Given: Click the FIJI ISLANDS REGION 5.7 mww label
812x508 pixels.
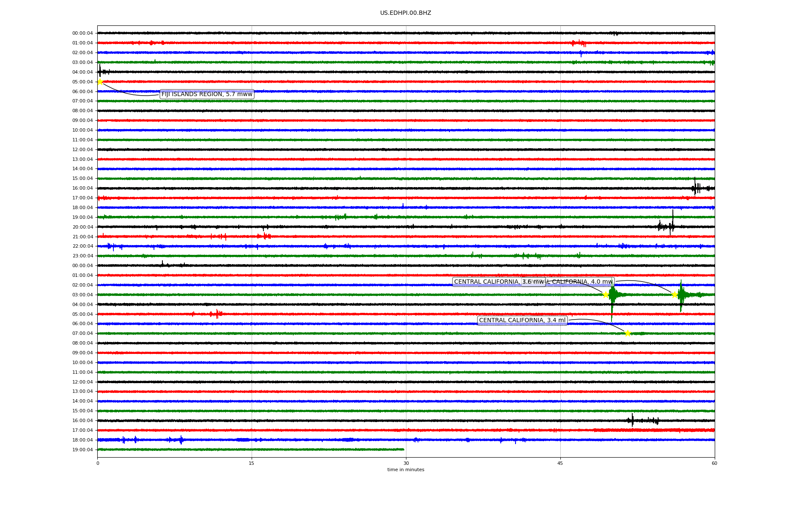Looking at the screenshot, I should click(207, 94).
